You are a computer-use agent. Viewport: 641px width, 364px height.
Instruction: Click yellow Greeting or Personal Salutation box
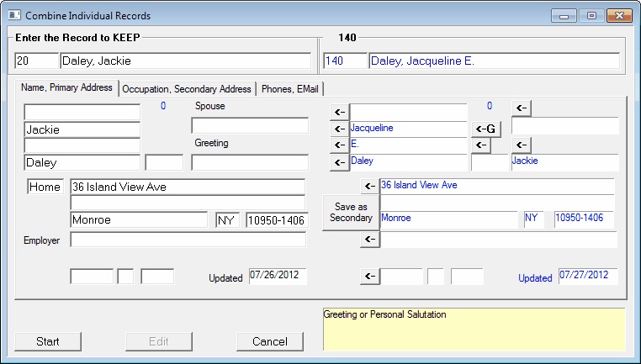[474, 330]
